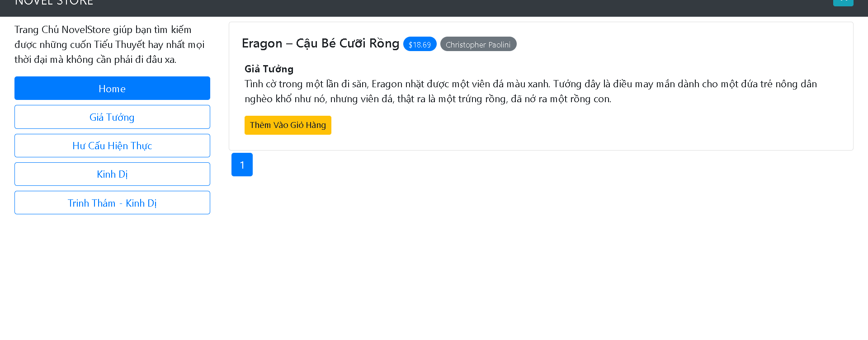Viewport: 868px width, 340px height.
Task: Toggle the Kinh Dị genre filter off
Action: coord(112,174)
